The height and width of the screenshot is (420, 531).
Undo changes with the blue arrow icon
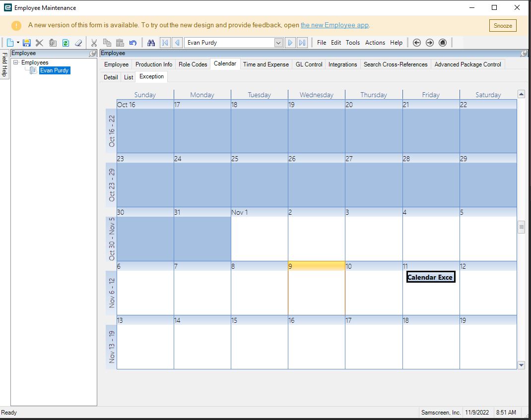coord(133,43)
